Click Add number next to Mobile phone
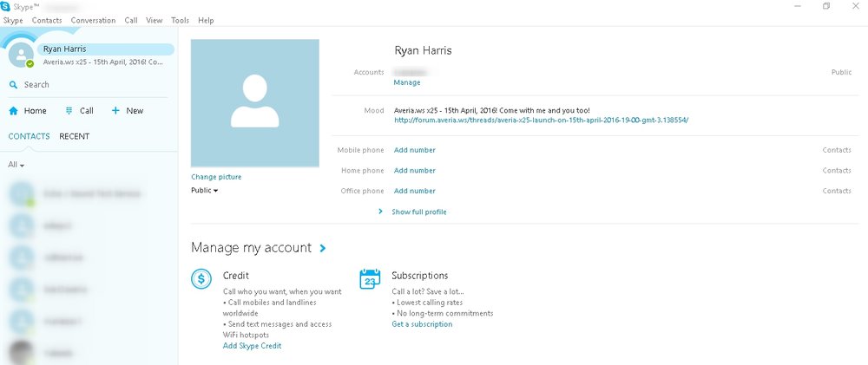This screenshot has width=868, height=365. [414, 150]
